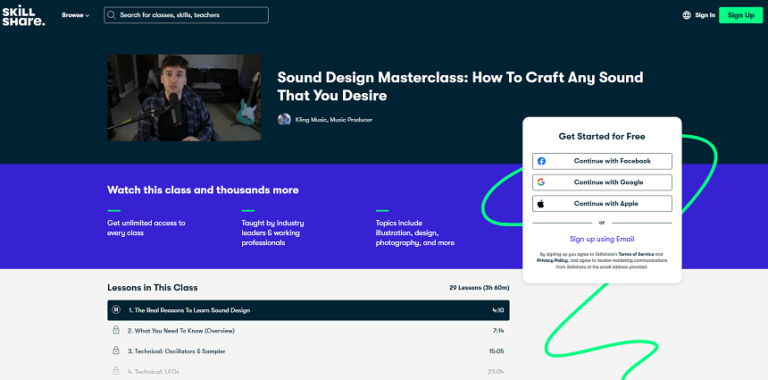Click the search for classes field
This screenshot has height=380, width=768.
click(186, 15)
